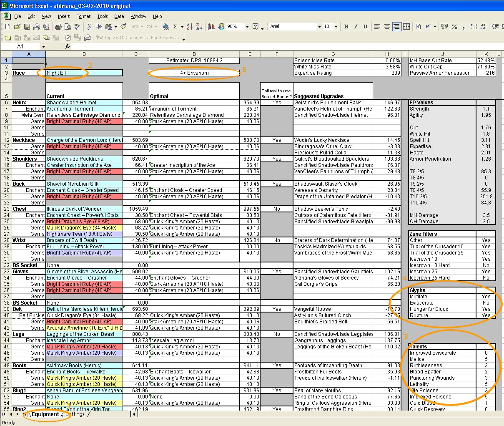Click the AutoSum sigma icon

[x=176, y=27]
